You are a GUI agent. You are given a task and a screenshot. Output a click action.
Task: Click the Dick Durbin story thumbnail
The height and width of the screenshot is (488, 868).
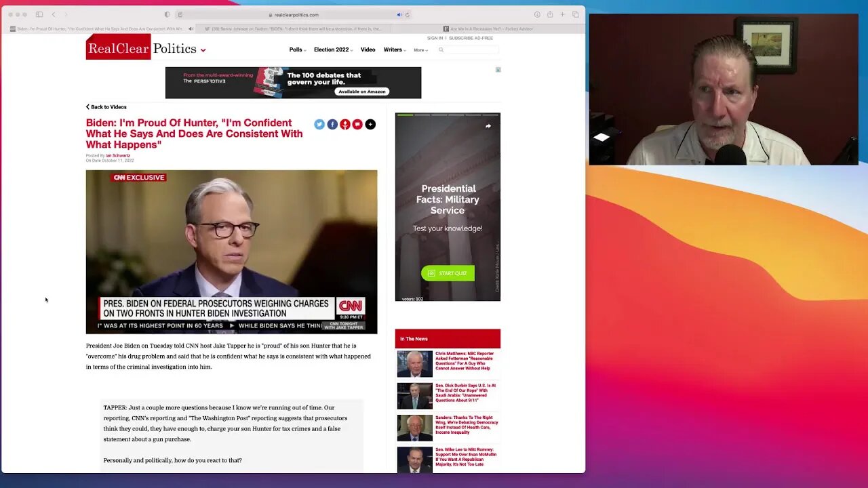(x=414, y=396)
